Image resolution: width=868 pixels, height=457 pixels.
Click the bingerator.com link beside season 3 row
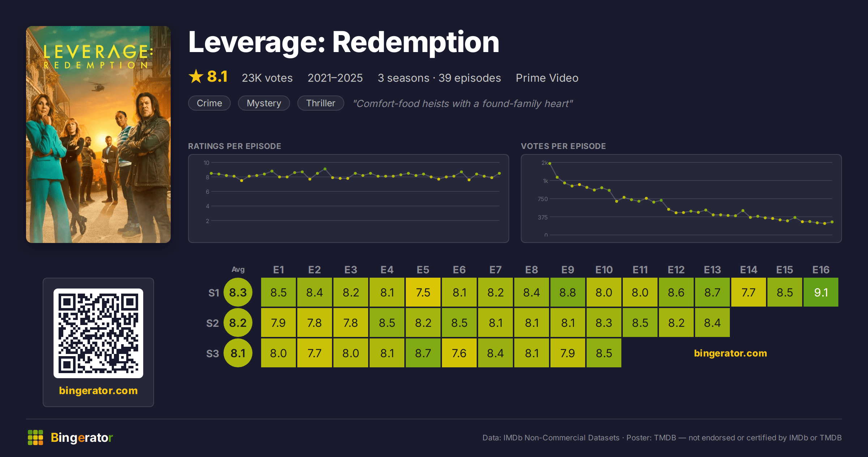[731, 353]
